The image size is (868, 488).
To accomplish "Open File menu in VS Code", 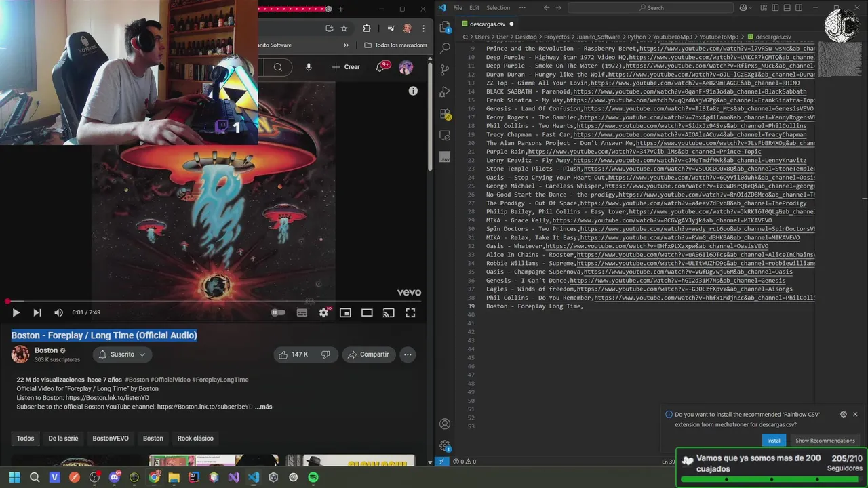I will pyautogui.click(x=458, y=7).
